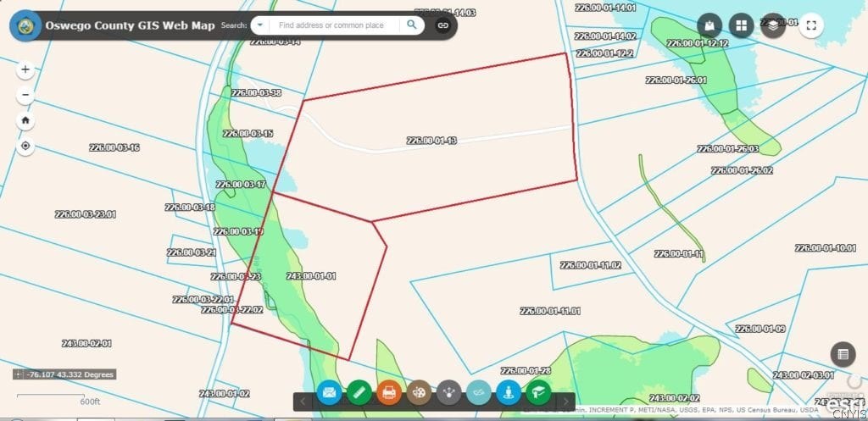Zoom out with the minus button
Viewport: 868px width, 421px height.
pyautogui.click(x=25, y=96)
